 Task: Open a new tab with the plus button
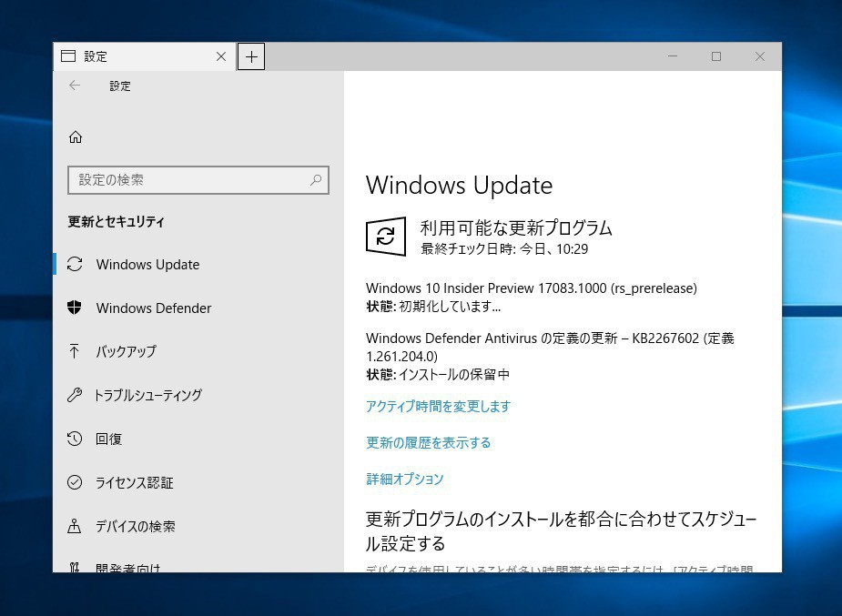(x=251, y=56)
